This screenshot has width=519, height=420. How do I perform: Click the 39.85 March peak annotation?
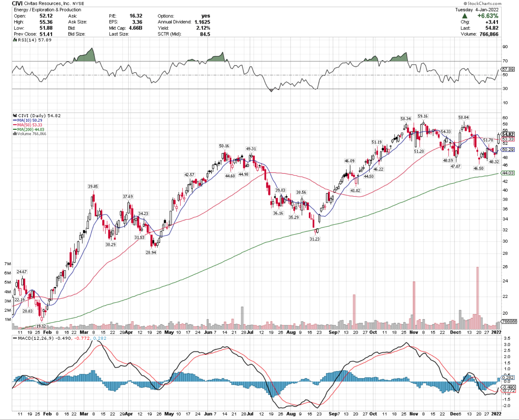[x=93, y=186]
